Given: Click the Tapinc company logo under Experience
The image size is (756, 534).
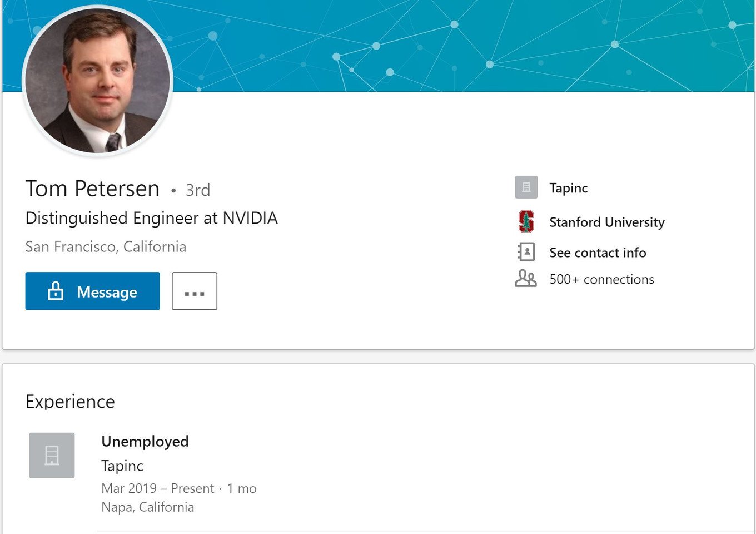Looking at the screenshot, I should [52, 456].
